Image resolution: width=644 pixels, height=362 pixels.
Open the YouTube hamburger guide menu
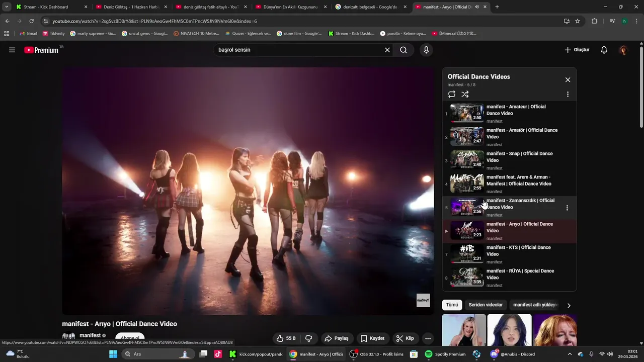[12, 50]
